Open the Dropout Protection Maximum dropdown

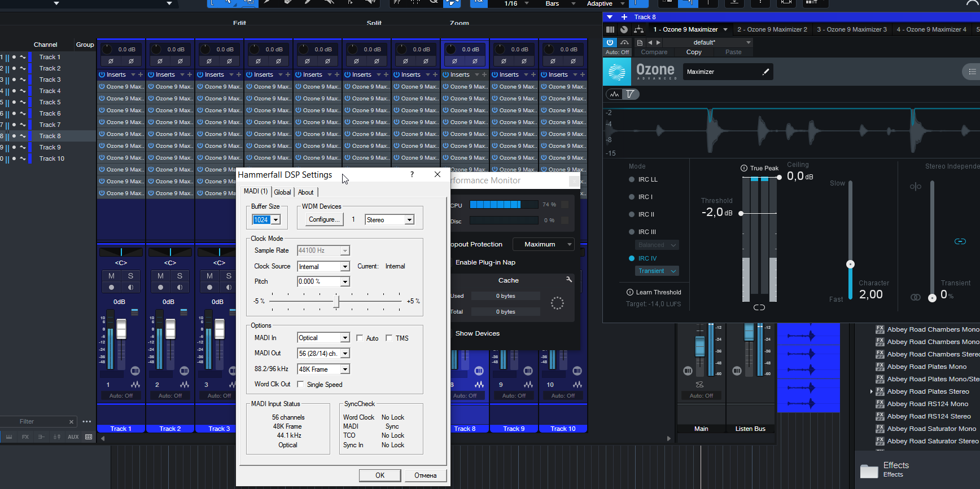pyautogui.click(x=543, y=244)
